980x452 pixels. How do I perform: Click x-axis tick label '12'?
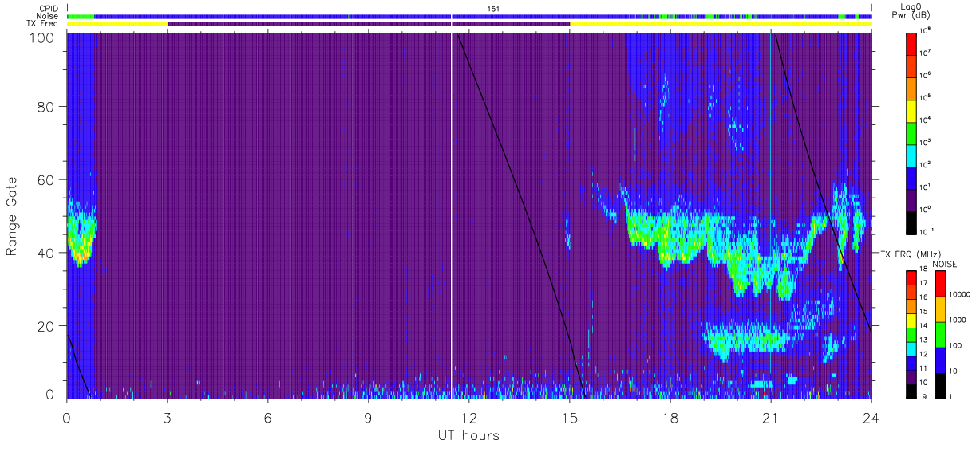(x=469, y=417)
